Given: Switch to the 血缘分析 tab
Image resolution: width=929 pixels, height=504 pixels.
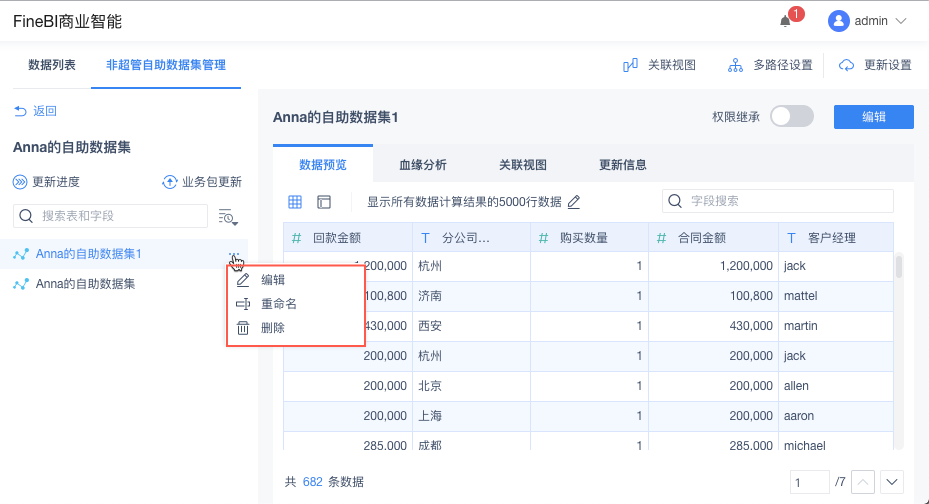Looking at the screenshot, I should pyautogui.click(x=422, y=165).
